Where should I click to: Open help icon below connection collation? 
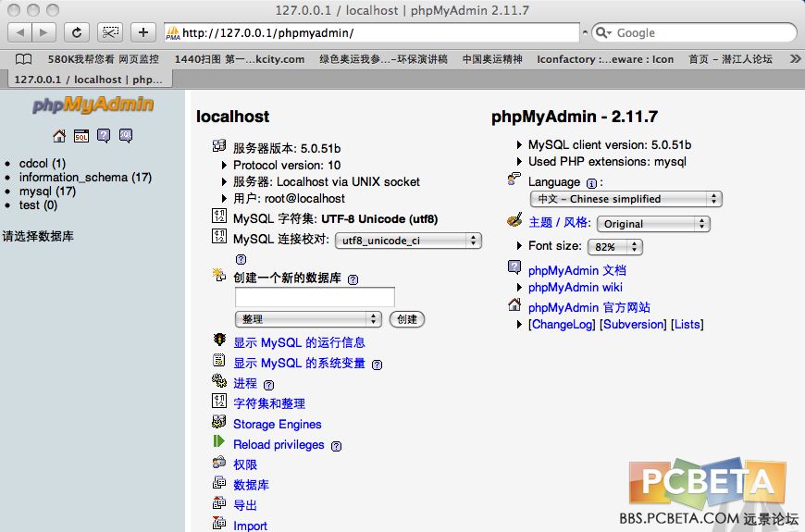(x=241, y=259)
